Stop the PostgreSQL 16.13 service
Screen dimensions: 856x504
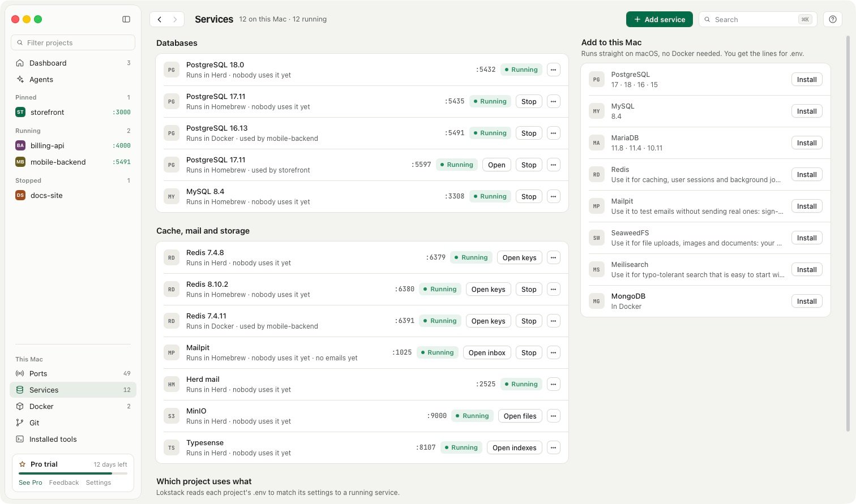tap(529, 133)
